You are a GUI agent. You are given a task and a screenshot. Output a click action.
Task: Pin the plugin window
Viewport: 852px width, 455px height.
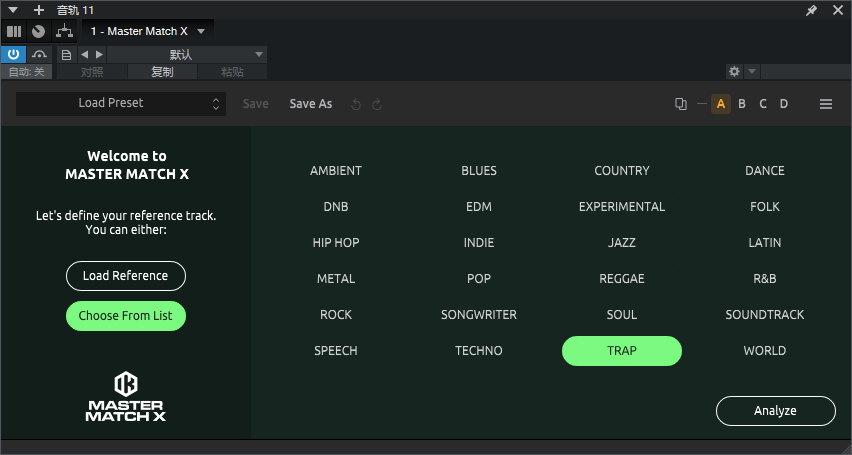click(x=811, y=10)
